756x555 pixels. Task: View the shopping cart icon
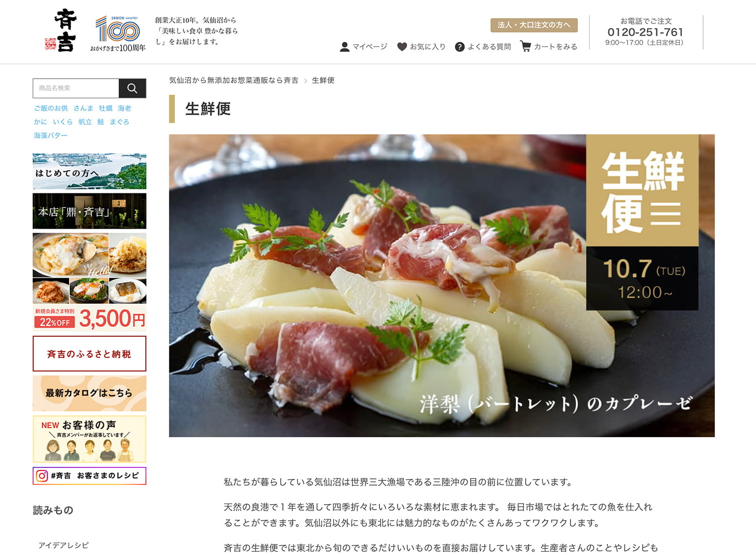pyautogui.click(x=526, y=46)
